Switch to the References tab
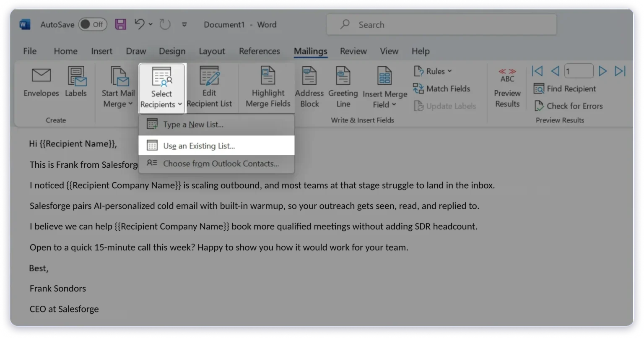The image size is (644, 338). tap(259, 51)
